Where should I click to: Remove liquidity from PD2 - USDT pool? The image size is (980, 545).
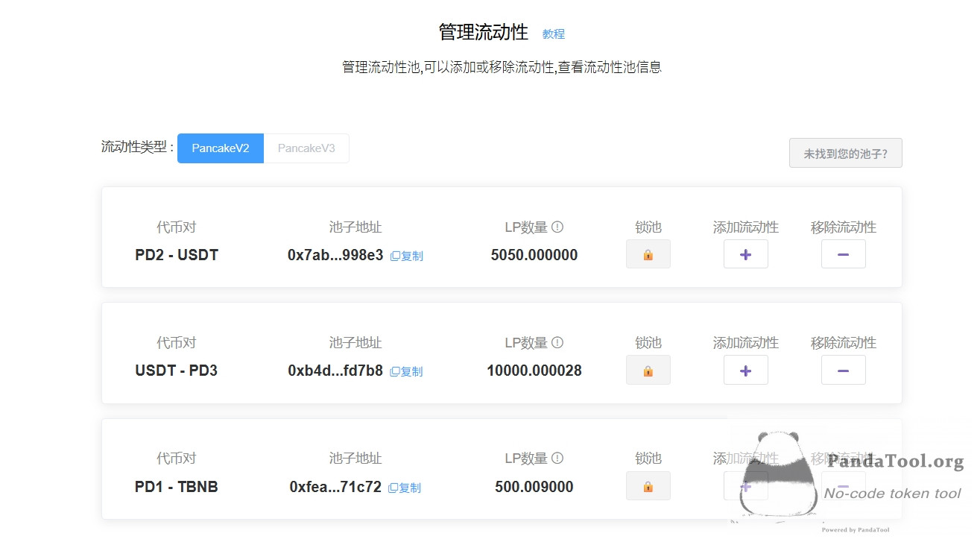tap(843, 254)
